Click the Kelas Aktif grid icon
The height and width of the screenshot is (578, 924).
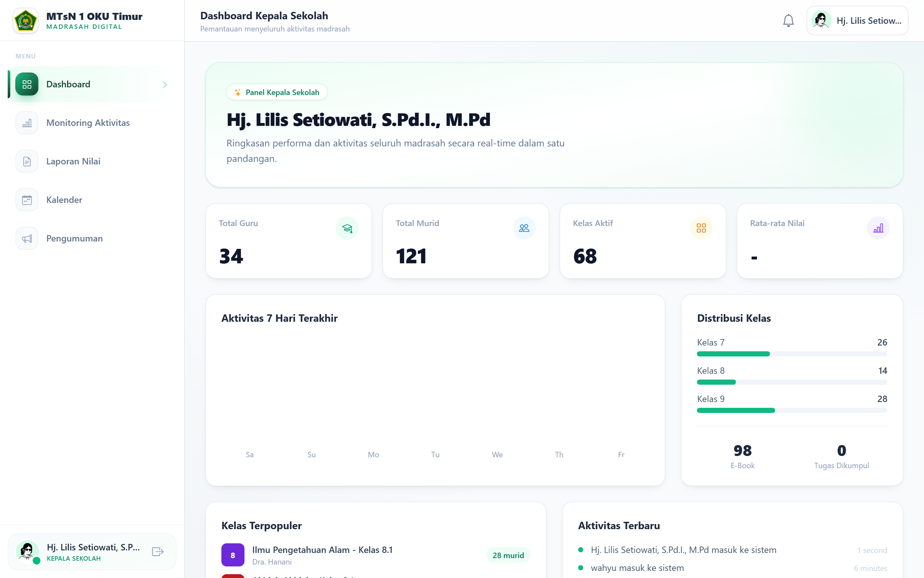click(x=701, y=228)
